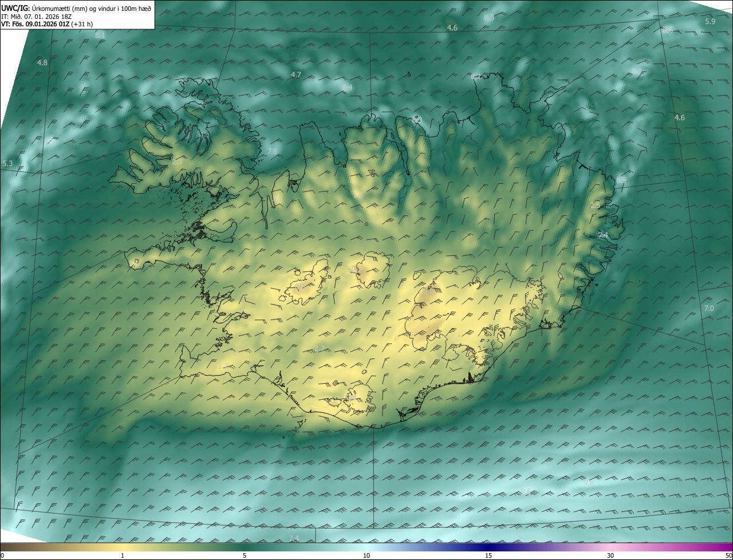Screen dimensions: 733x560
Task: Click the map value label '5.9'
Action: tap(710, 22)
